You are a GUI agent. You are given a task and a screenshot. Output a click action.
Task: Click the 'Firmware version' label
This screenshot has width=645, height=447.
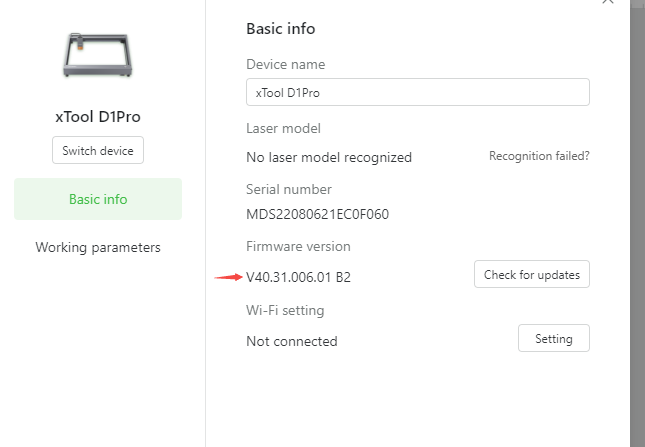(x=298, y=246)
